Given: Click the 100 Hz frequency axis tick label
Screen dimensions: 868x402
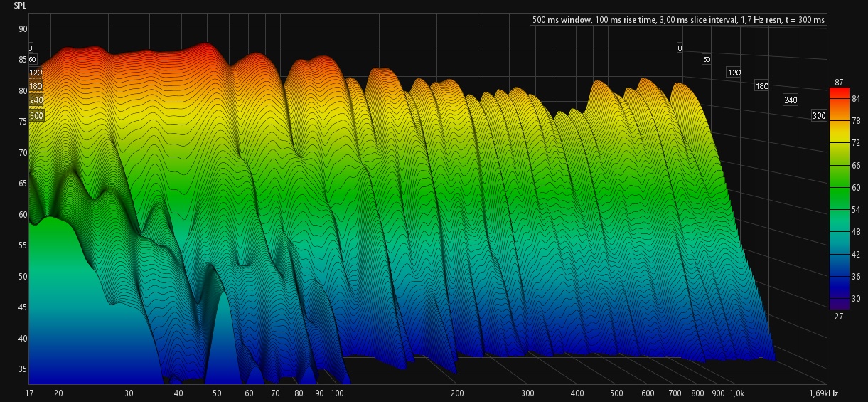Looking at the screenshot, I should coord(338,393).
